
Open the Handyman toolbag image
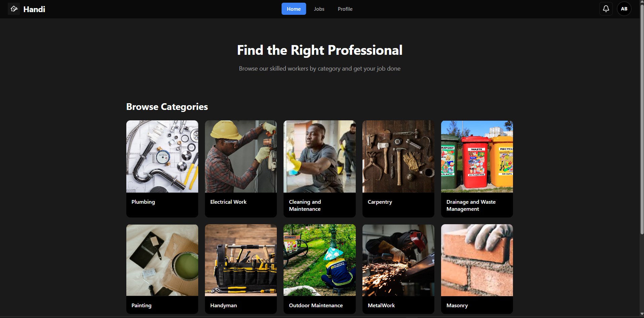point(241,260)
